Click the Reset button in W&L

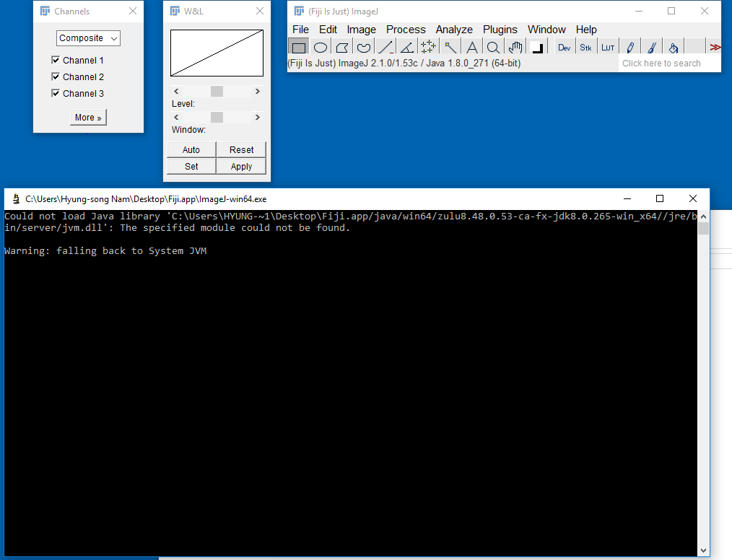[241, 150]
